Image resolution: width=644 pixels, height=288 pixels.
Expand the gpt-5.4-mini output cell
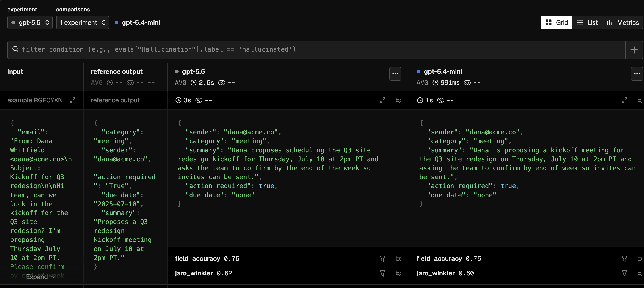click(x=624, y=100)
